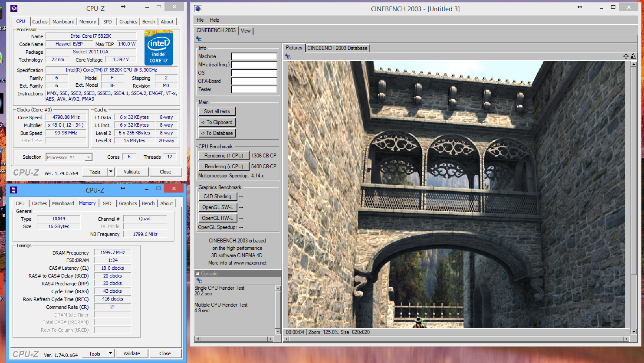Run the OpenGL SW-L benchmark
Viewport: 644px width, 363px height.
217,207
